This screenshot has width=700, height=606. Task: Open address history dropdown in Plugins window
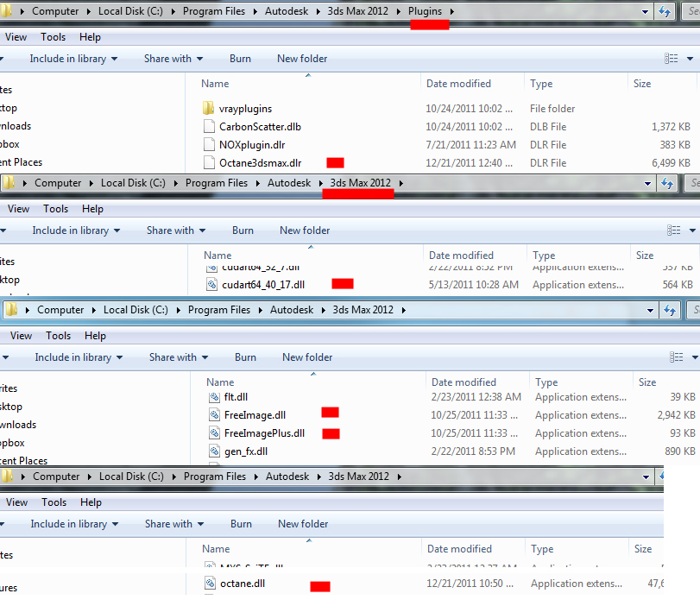[x=645, y=11]
